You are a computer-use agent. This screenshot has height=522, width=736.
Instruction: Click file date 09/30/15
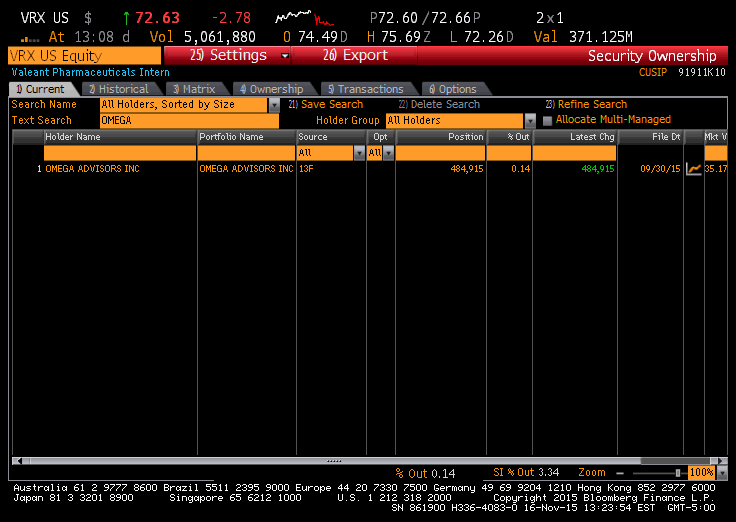(660, 169)
